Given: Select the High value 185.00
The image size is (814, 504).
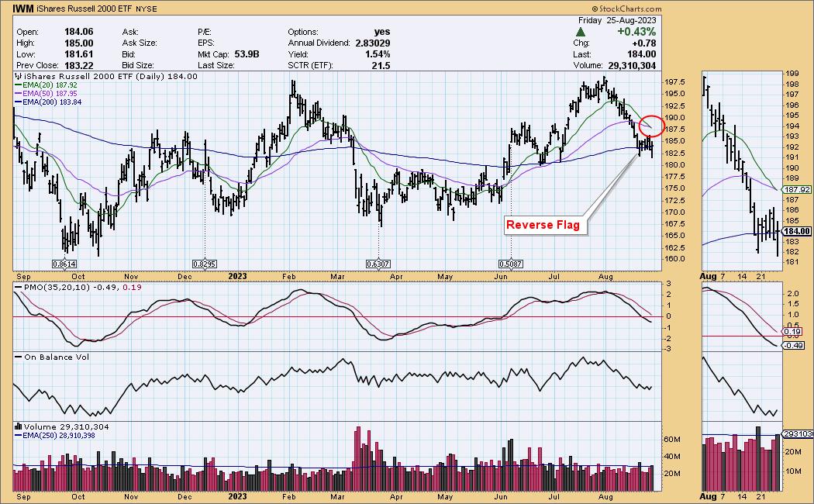Looking at the screenshot, I should point(79,43).
